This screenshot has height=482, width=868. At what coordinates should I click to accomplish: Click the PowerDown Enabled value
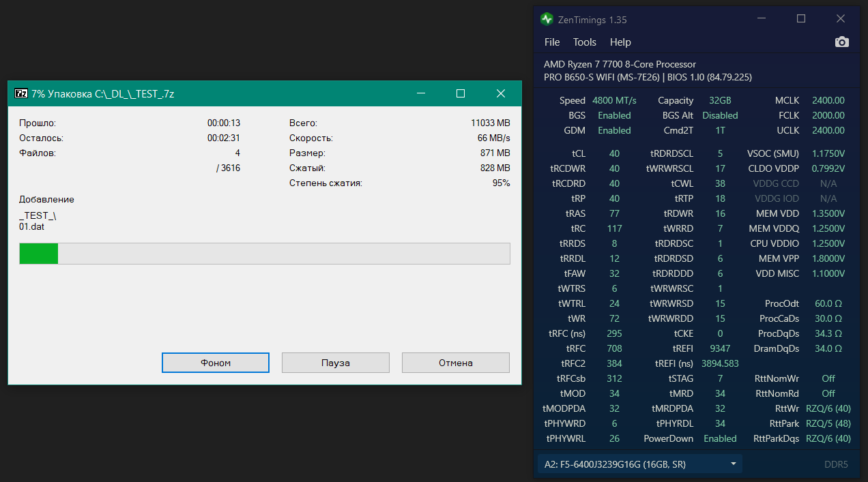pos(720,438)
